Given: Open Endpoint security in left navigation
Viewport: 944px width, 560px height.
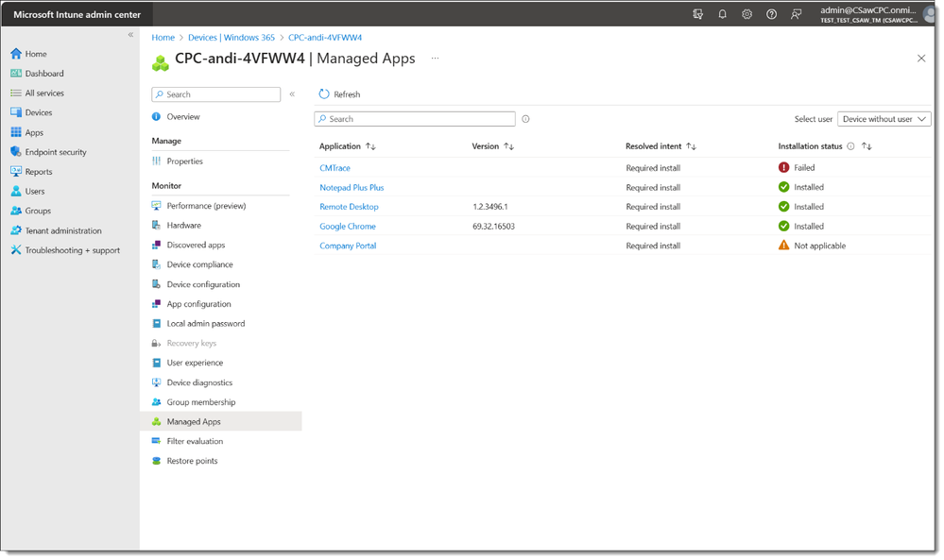Looking at the screenshot, I should coord(56,152).
